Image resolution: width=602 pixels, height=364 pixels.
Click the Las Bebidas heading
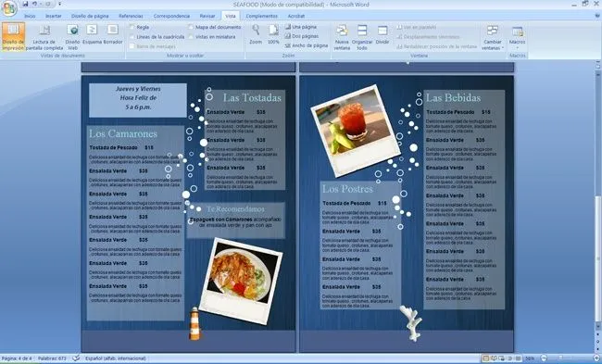pyautogui.click(x=454, y=97)
